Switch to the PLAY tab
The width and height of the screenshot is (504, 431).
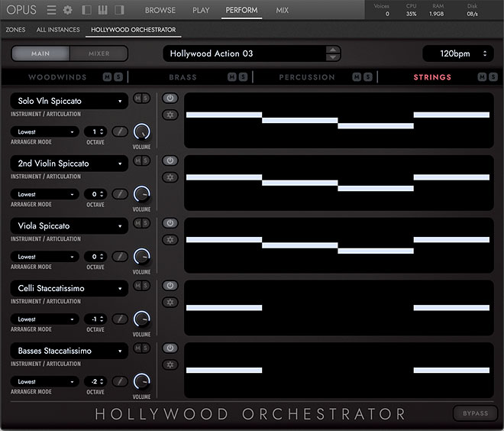[201, 10]
